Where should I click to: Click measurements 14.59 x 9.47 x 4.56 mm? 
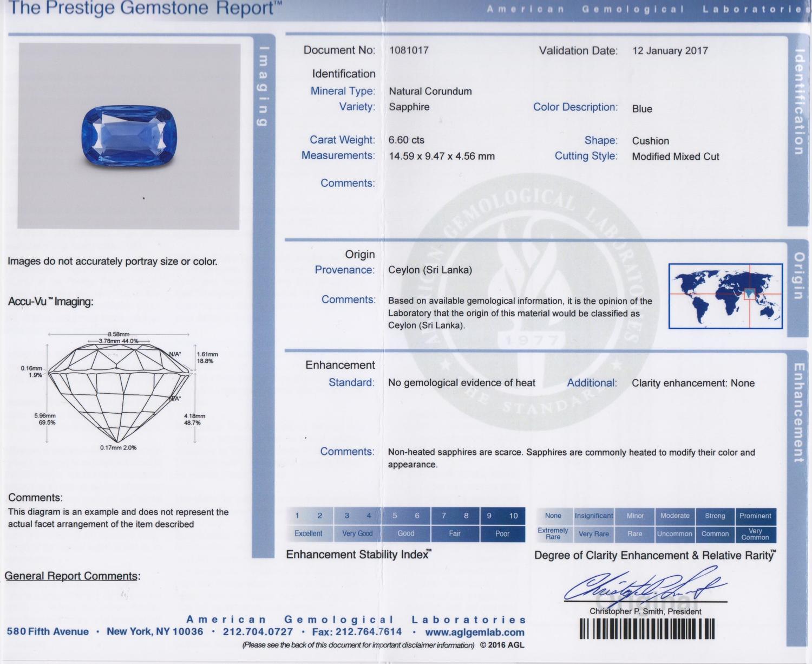pyautogui.click(x=442, y=157)
